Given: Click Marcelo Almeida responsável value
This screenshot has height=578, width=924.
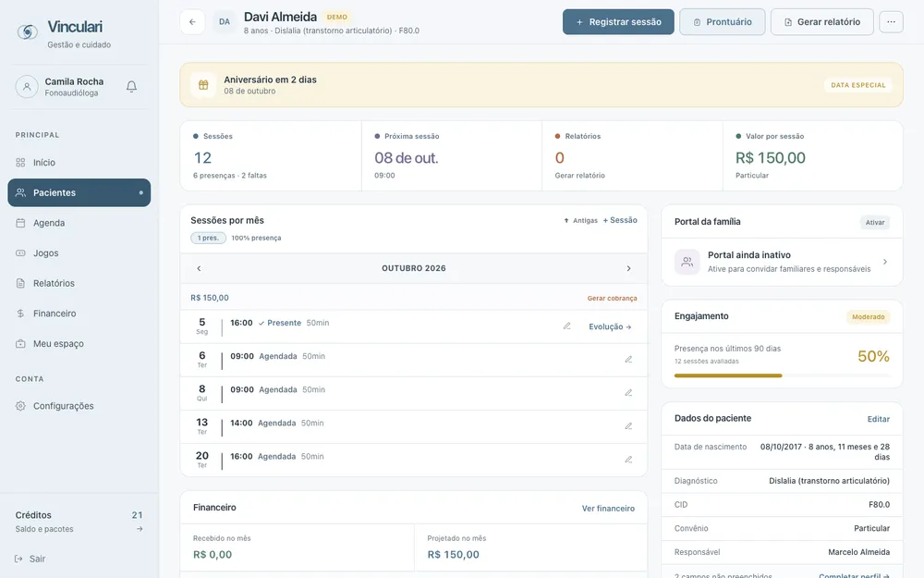Looking at the screenshot, I should [x=858, y=552].
